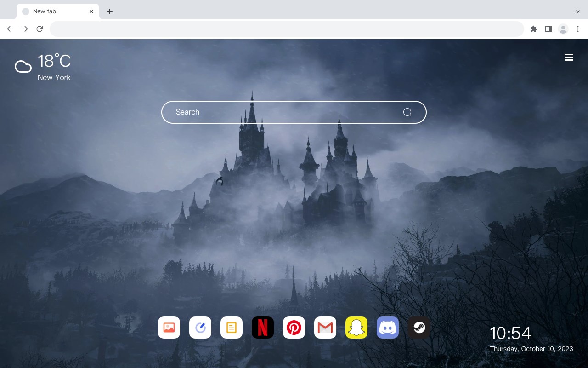Open the Discord shortcut
588x368 pixels.
coord(388,328)
